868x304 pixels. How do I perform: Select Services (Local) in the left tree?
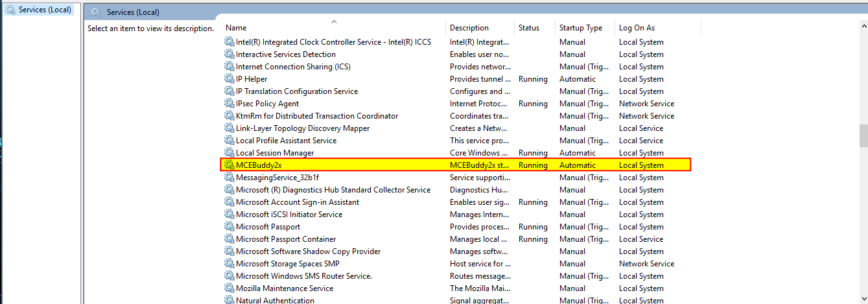point(45,10)
